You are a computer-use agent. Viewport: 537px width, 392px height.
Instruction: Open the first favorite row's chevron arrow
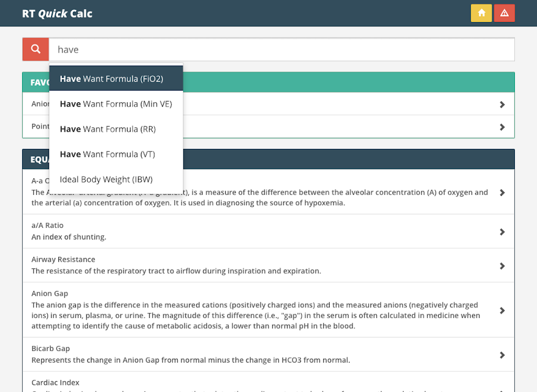(x=502, y=104)
